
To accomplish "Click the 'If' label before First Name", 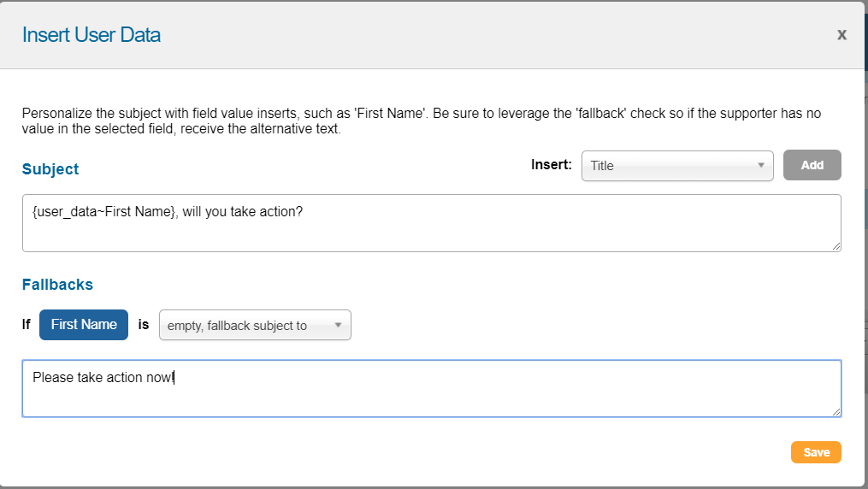I will point(27,325).
